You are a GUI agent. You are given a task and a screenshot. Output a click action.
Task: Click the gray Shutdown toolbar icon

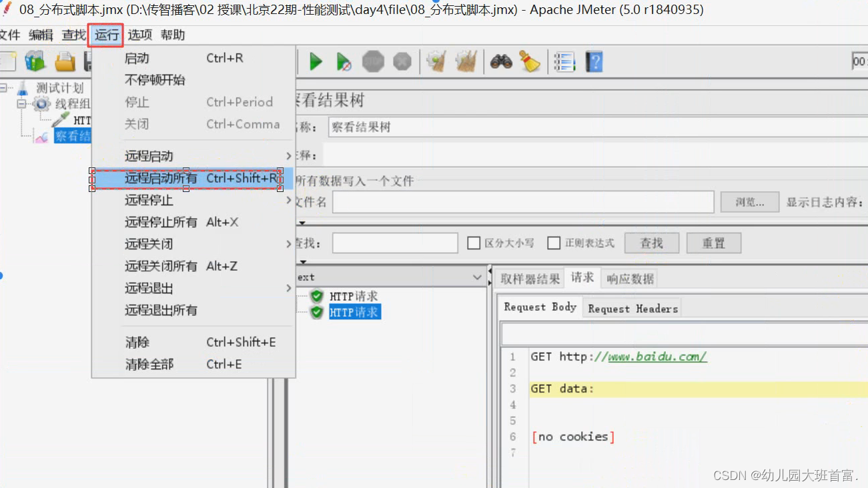tap(402, 62)
